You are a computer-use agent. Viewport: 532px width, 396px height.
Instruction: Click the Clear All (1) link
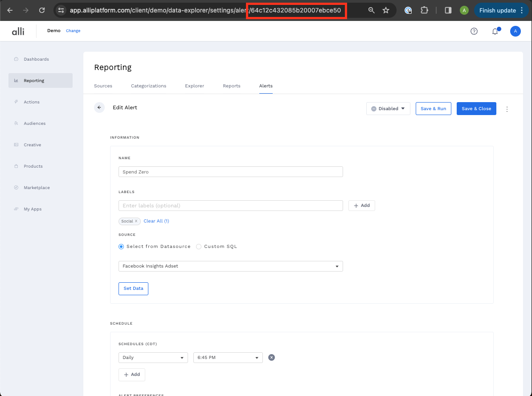tap(156, 221)
